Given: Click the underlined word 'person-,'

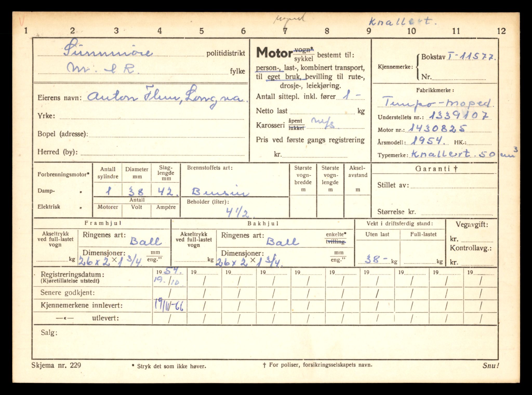Looking at the screenshot, I should [x=269, y=68].
